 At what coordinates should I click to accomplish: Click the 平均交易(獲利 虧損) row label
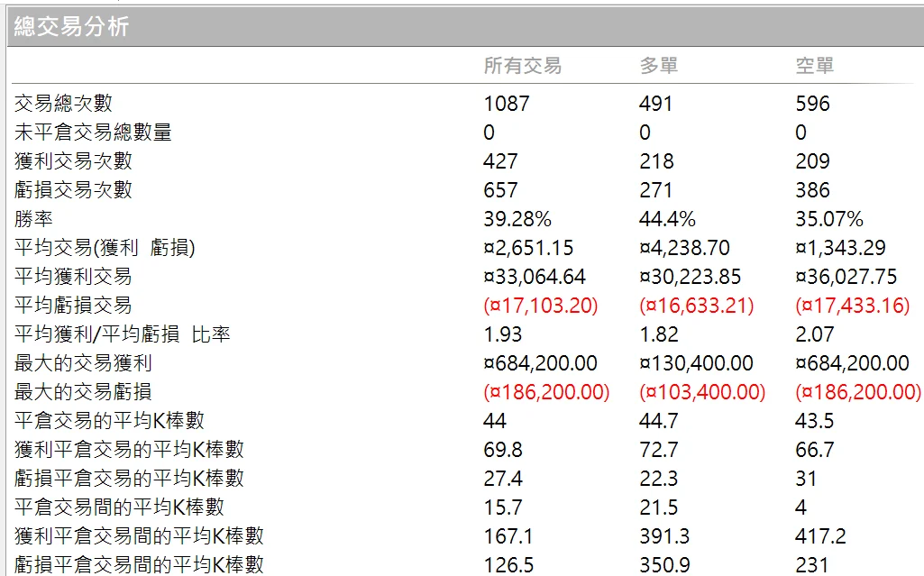tap(105, 247)
